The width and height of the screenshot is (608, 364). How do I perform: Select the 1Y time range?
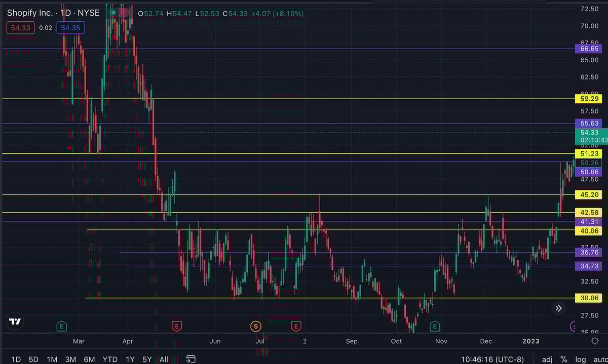130,359
